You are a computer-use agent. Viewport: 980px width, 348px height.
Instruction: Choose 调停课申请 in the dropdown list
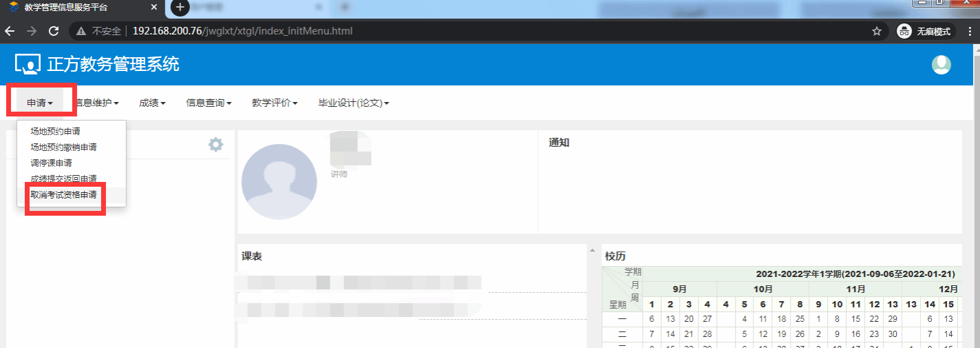[x=51, y=163]
